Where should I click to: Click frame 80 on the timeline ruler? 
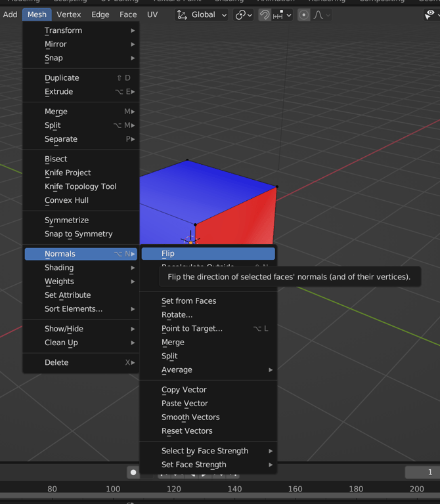(x=52, y=489)
